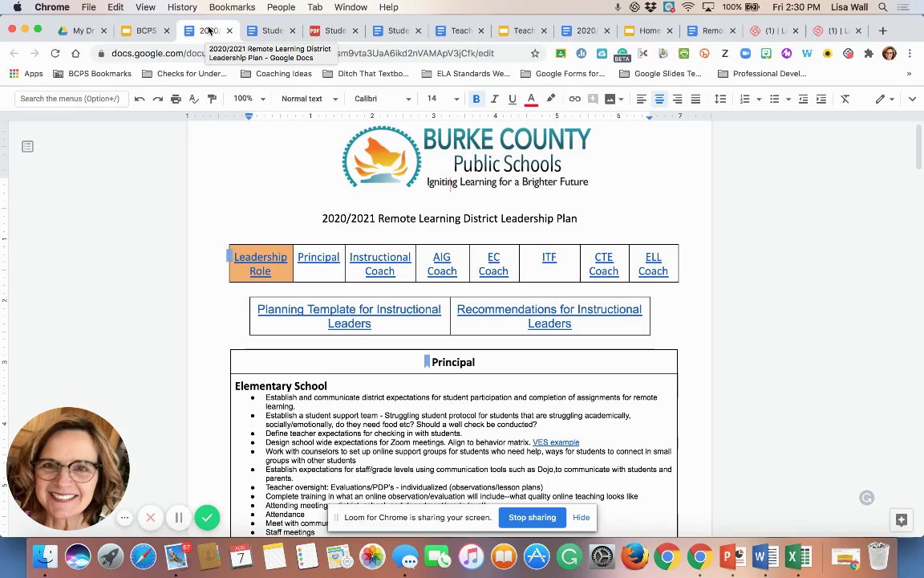The width and height of the screenshot is (924, 578).
Task: Open a new Chrome tab
Action: 883,31
